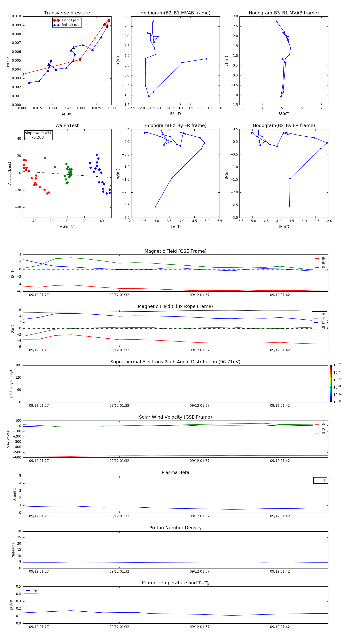Select the Bz' legend entry in Flux Rope panel
This screenshot has height=644, width=351.
point(320,323)
